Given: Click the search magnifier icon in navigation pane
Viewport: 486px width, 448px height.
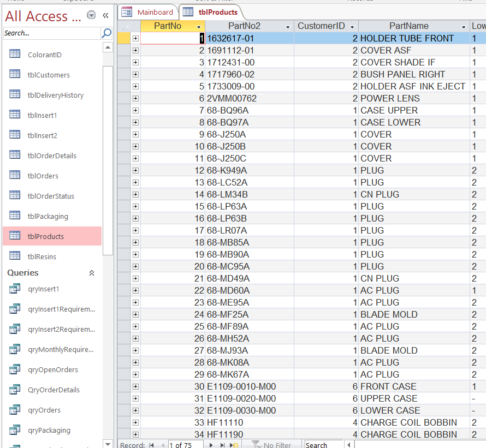Looking at the screenshot, I should pyautogui.click(x=106, y=33).
